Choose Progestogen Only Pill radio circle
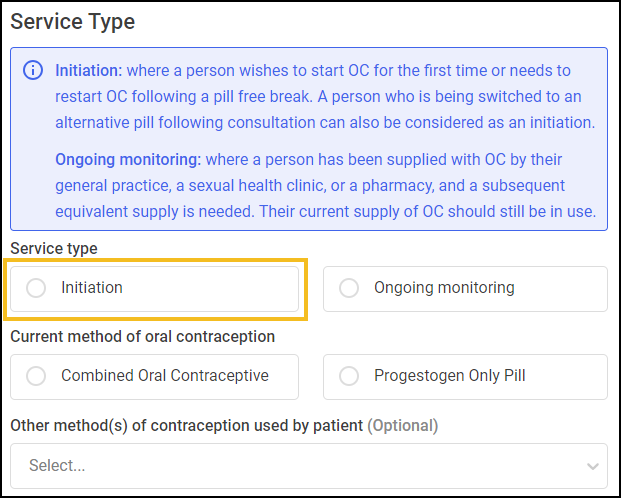Viewport: 621px width, 498px height. pyautogui.click(x=349, y=376)
